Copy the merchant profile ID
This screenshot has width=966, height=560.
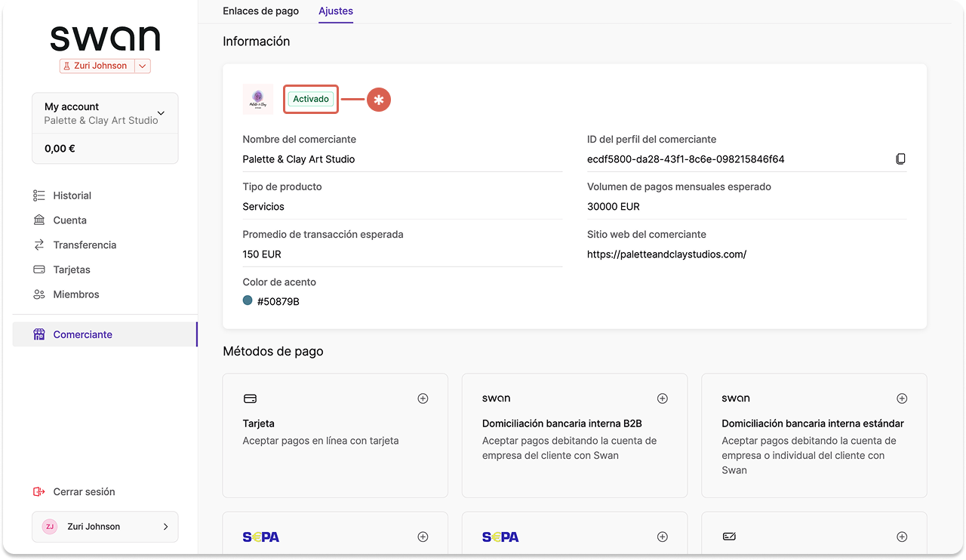(900, 159)
